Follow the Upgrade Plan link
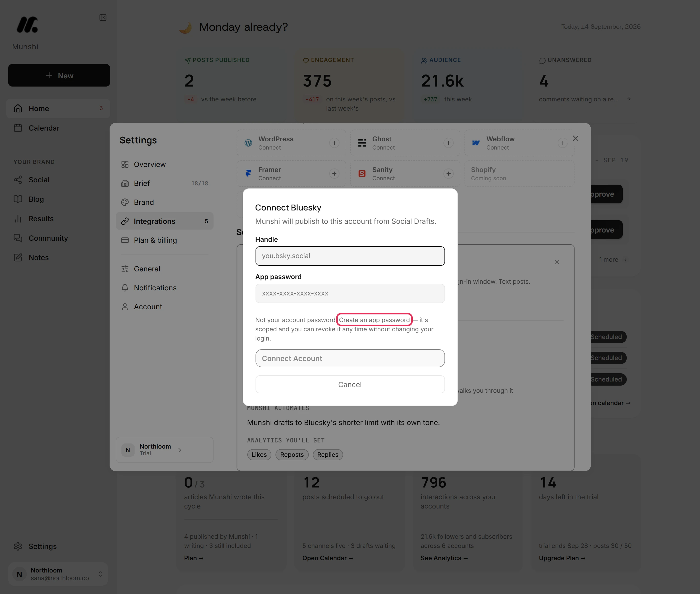 click(x=562, y=558)
